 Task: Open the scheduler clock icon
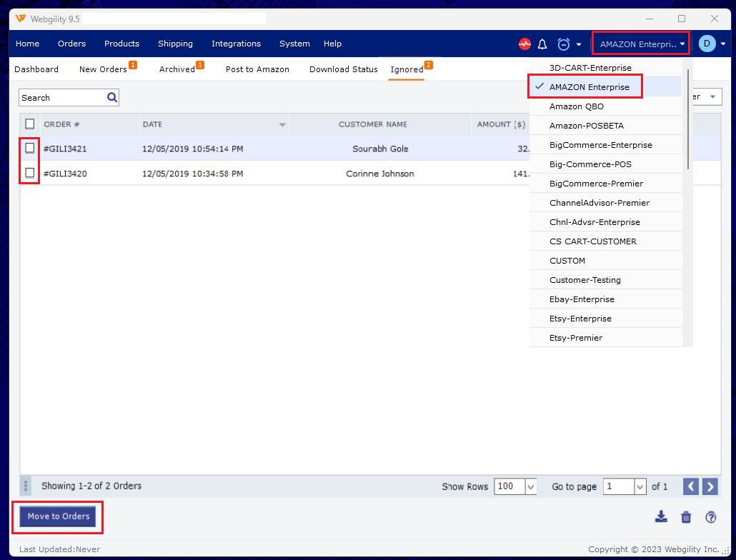tap(563, 44)
